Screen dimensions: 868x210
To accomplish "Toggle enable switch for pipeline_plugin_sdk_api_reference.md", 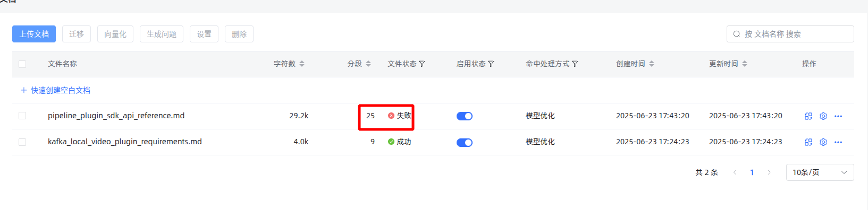I will (465, 116).
